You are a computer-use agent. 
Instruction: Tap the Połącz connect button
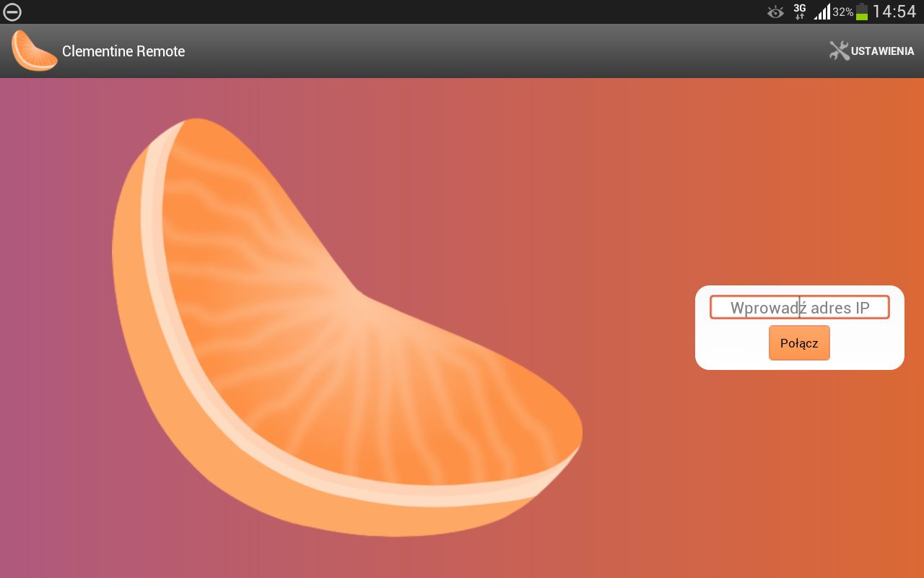pyautogui.click(x=799, y=342)
